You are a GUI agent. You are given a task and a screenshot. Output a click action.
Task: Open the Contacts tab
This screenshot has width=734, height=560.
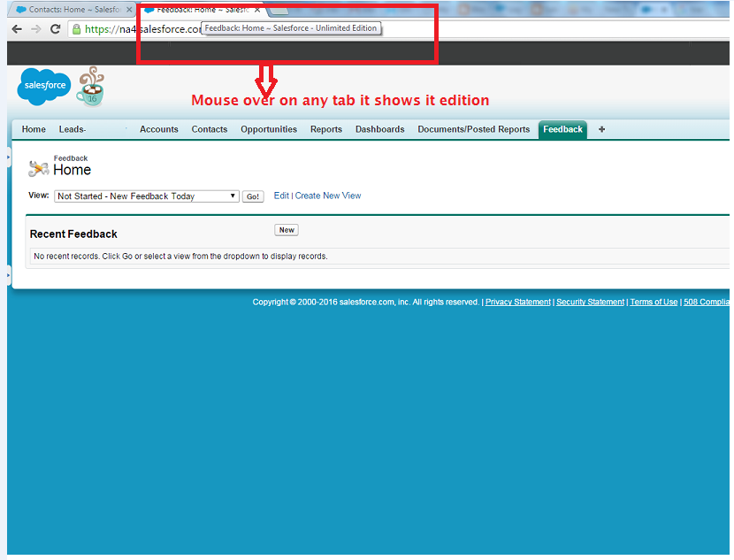point(210,129)
